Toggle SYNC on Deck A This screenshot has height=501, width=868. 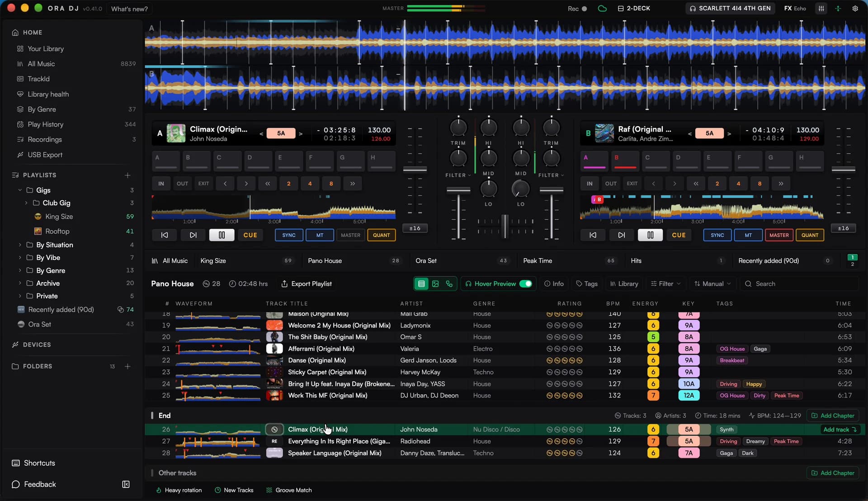coord(289,235)
